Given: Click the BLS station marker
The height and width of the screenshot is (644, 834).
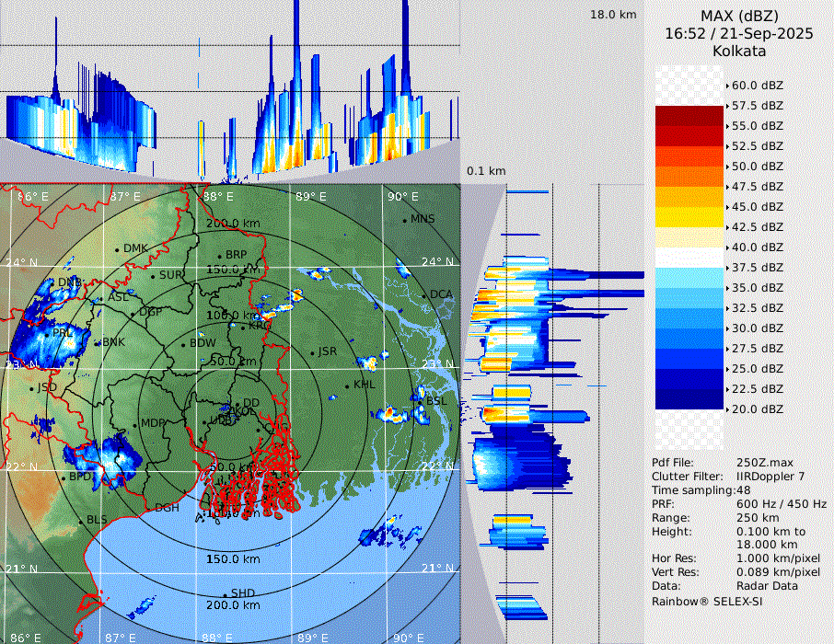Looking at the screenshot, I should tap(80, 521).
